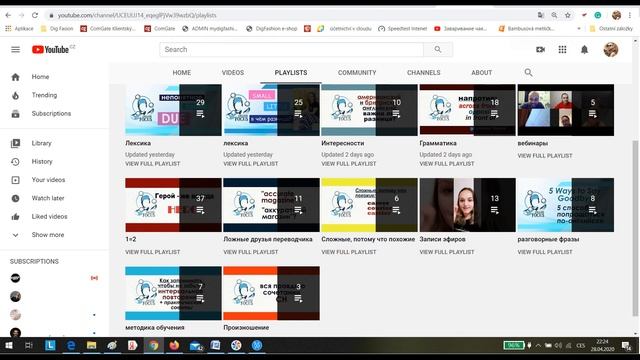Open the Chrome three-dot menu
The height and width of the screenshot is (360, 640).
(x=631, y=15)
